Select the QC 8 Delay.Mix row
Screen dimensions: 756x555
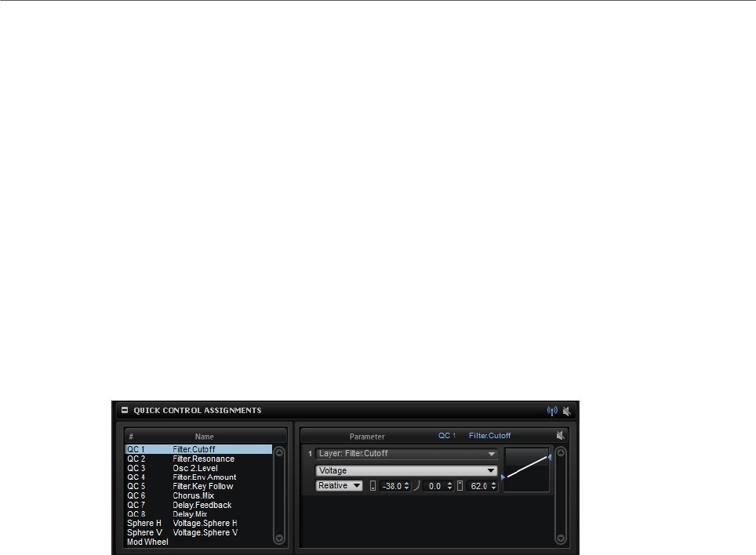[x=198, y=514]
